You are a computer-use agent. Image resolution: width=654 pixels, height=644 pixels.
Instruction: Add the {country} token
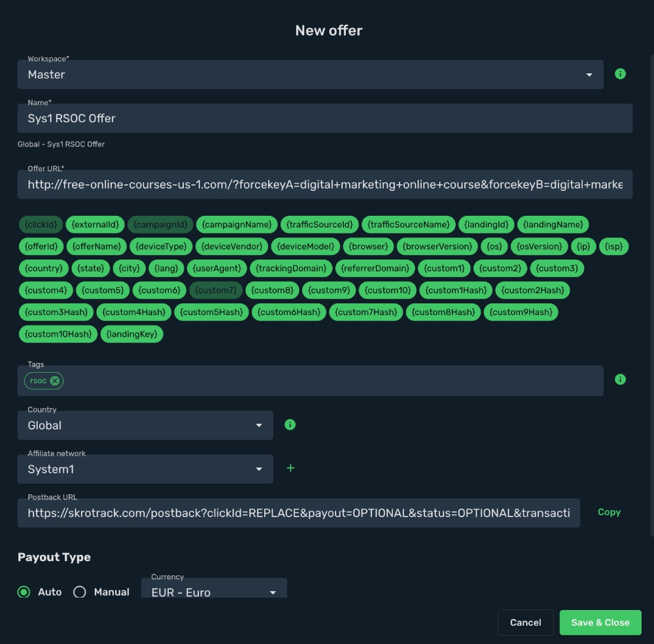click(44, 268)
